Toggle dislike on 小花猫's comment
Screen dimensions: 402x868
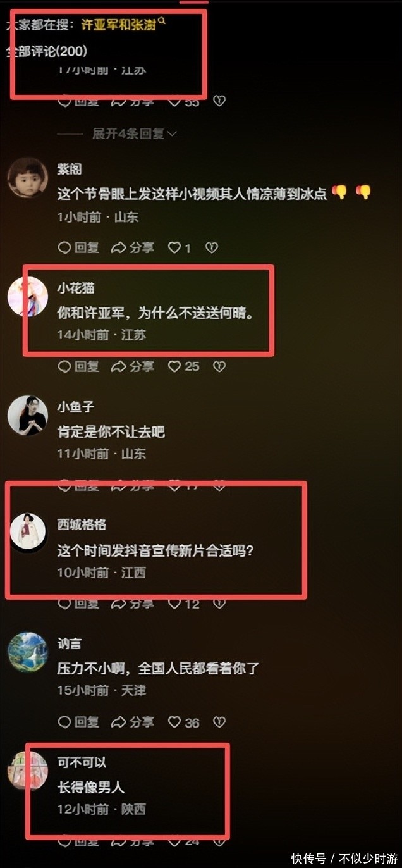[x=219, y=366]
